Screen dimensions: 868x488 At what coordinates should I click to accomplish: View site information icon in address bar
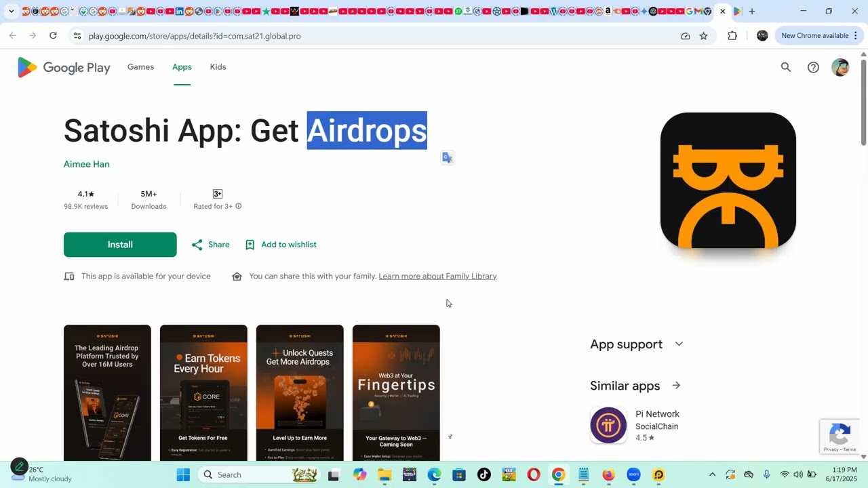click(x=77, y=36)
